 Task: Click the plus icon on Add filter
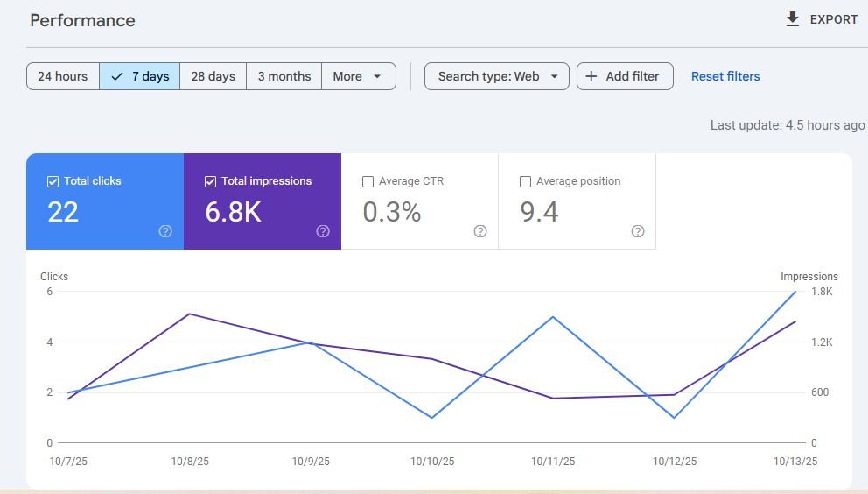591,76
